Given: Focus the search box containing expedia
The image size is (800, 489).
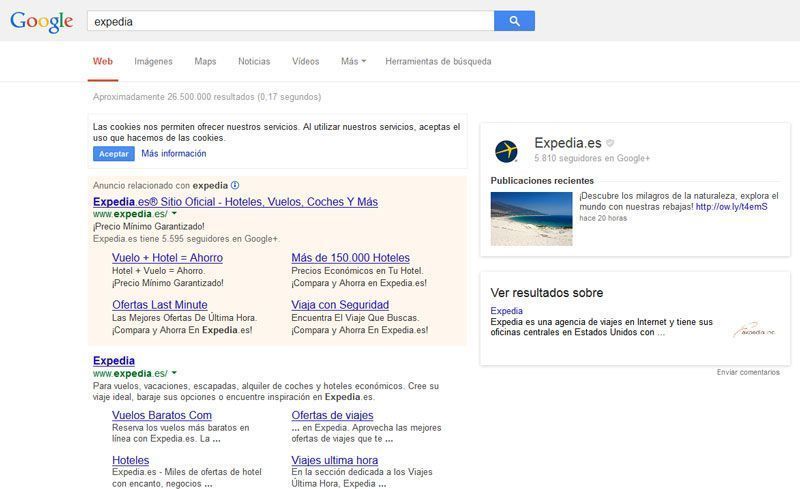Looking at the screenshot, I should tap(290, 21).
